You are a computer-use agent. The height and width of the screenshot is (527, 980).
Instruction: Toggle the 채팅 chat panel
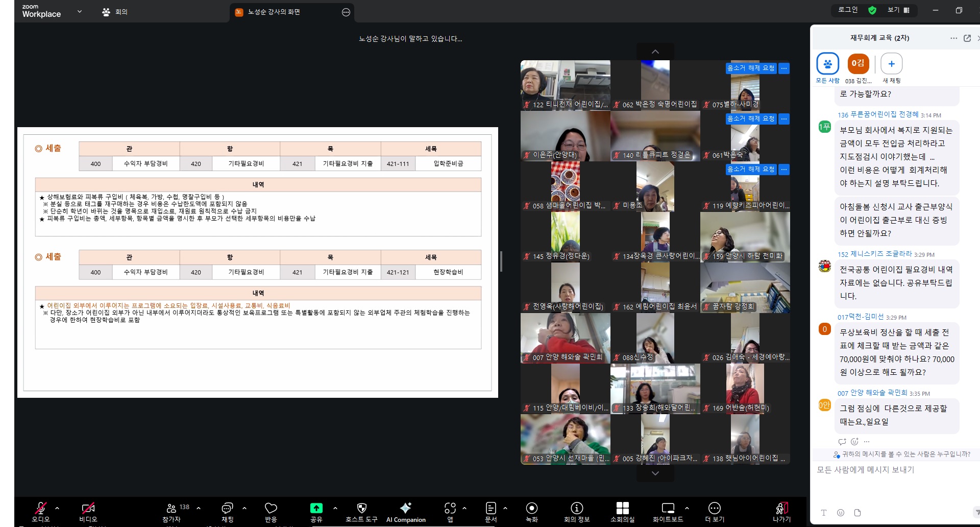click(227, 508)
